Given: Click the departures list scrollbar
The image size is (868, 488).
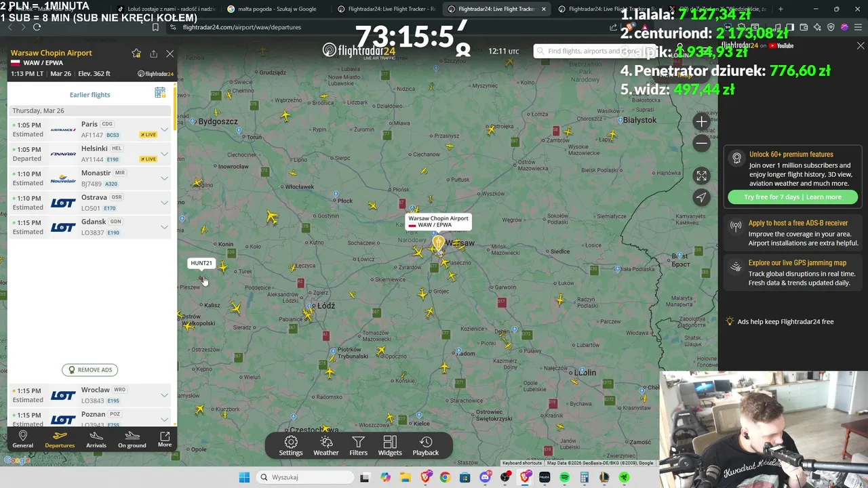Looking at the screenshot, I should (175, 108).
